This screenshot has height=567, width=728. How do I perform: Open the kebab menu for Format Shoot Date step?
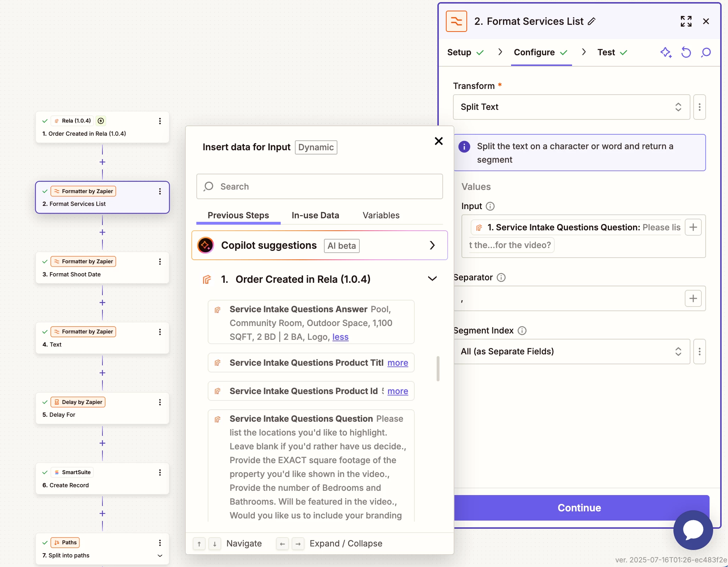[x=160, y=262]
